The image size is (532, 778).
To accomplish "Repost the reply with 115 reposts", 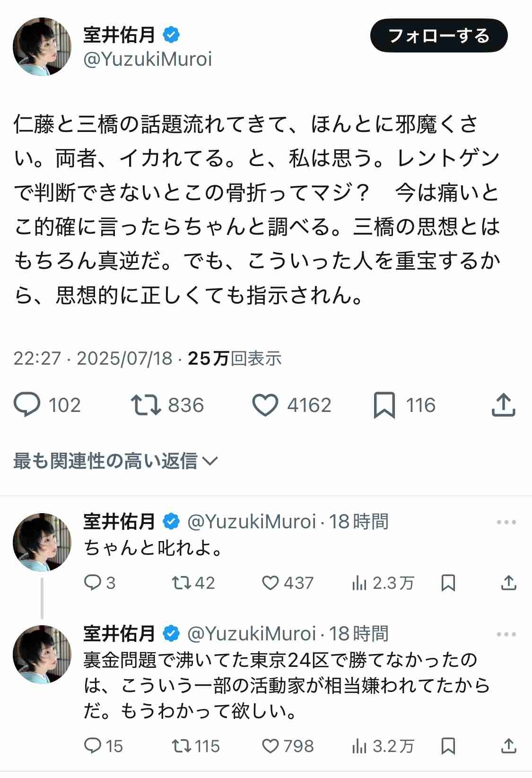I will click(181, 746).
